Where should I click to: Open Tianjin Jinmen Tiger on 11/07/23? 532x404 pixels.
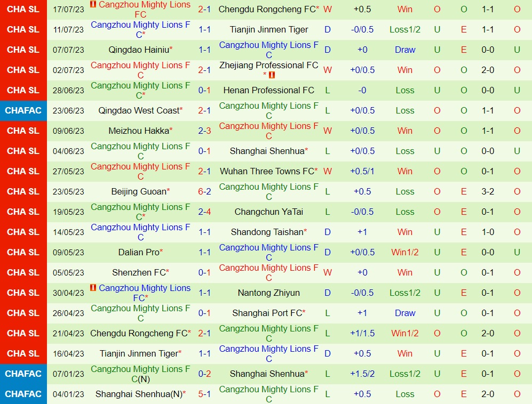pyautogui.click(x=269, y=29)
